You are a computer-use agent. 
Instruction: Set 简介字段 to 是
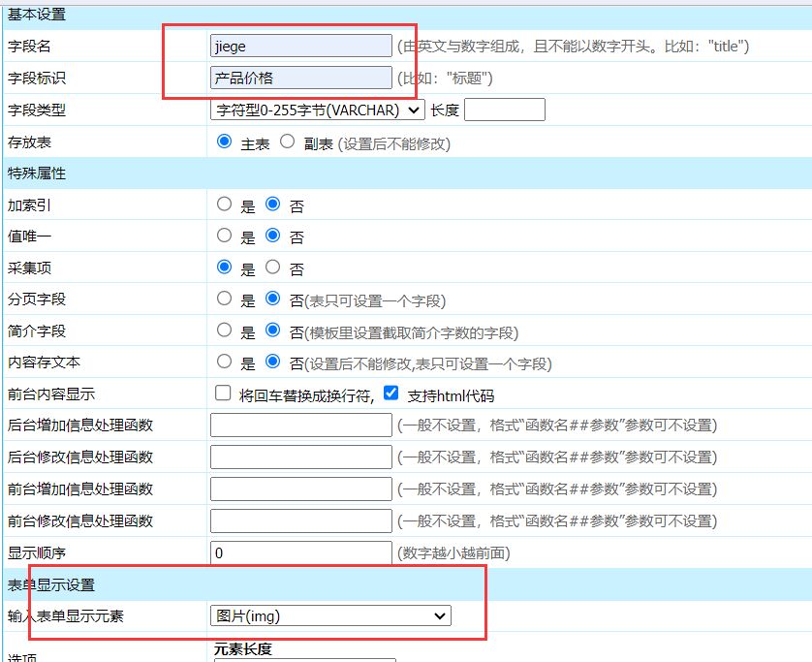[x=225, y=331]
